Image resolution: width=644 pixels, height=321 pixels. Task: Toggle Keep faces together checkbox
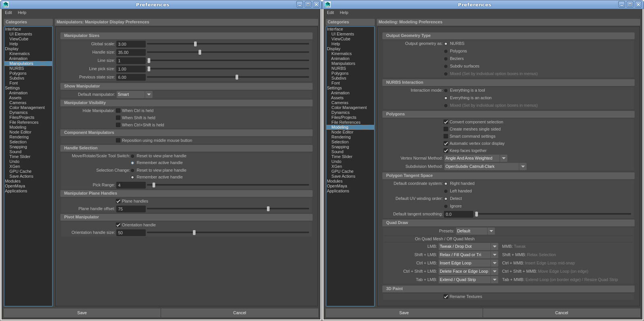point(446,151)
